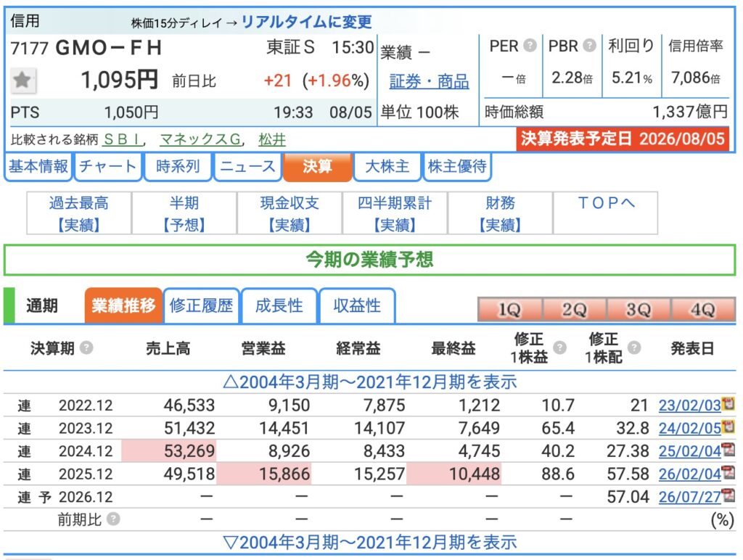
Task: Select the 2026.12 forecast period cell
Action: click(x=86, y=497)
